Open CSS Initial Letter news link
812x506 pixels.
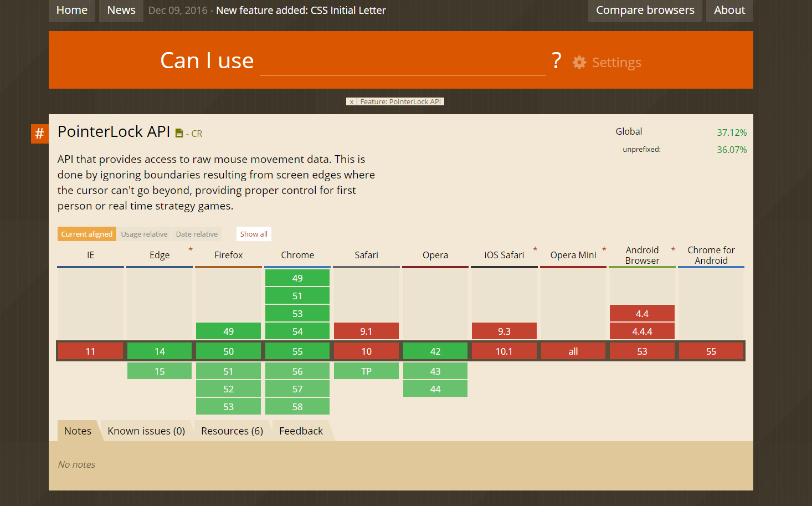301,11
